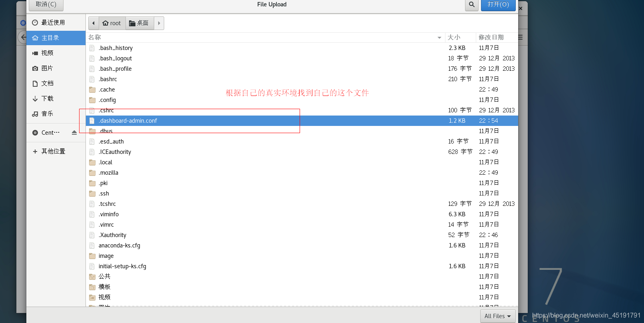The image size is (644, 323).
Task: Sort by 修改日期 column header
Action: pos(497,37)
